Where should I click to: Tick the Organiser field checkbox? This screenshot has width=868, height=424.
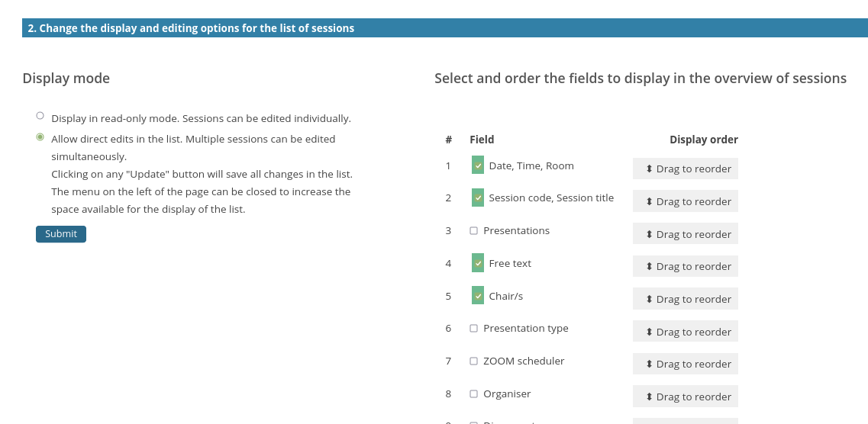(473, 393)
